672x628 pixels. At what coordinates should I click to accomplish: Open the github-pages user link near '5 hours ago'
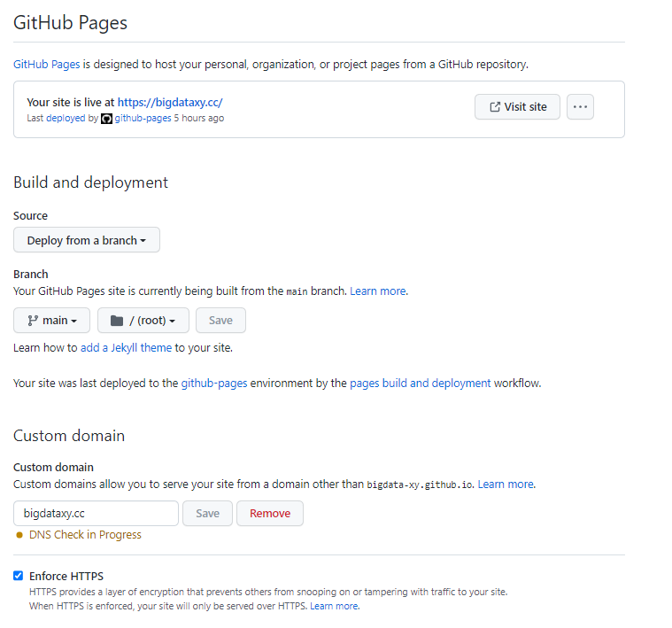(143, 118)
